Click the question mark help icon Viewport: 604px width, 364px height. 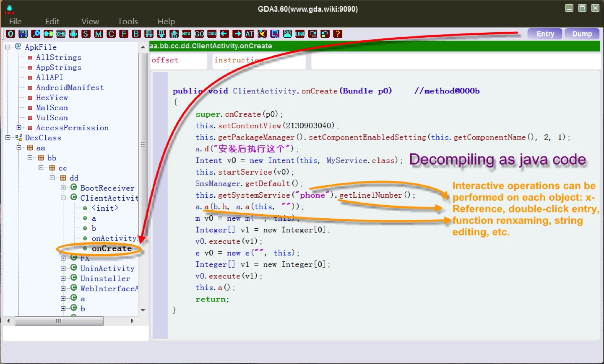(338, 34)
